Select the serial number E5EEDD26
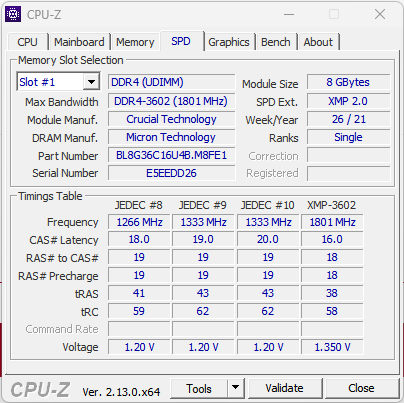This screenshot has height=403, width=404. click(171, 173)
